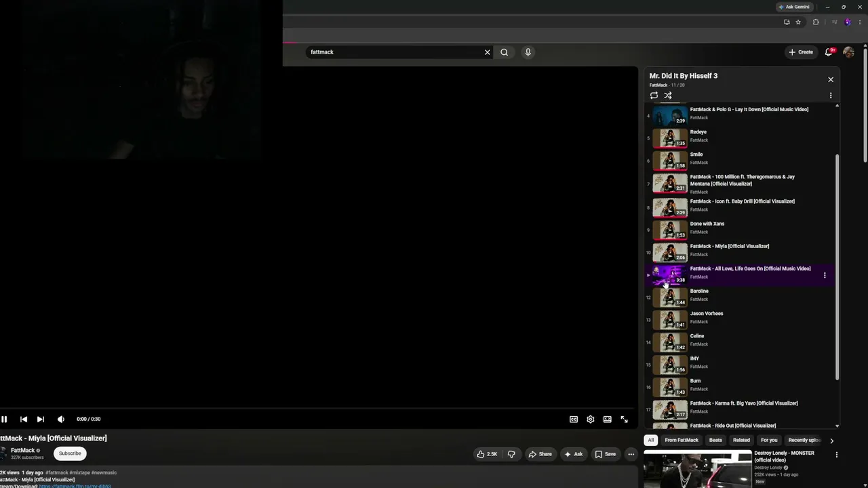This screenshot has height=488, width=868.
Task: Select the 'Related' filter chip
Action: click(x=741, y=441)
